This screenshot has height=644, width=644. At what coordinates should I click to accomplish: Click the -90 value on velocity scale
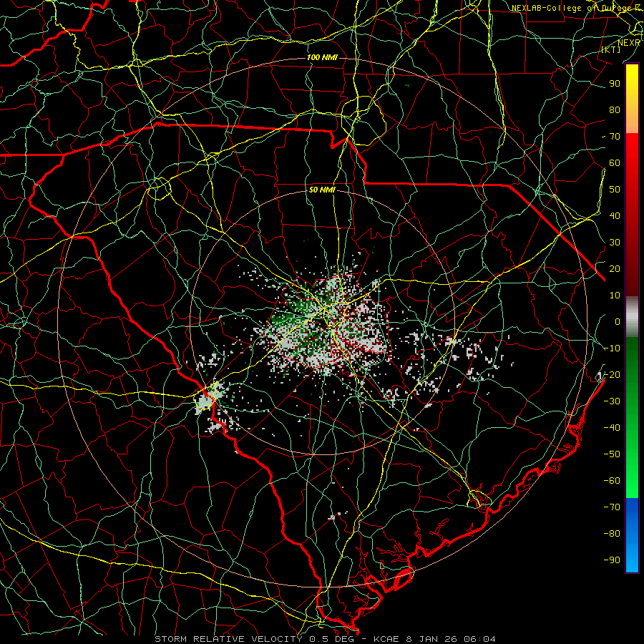pyautogui.click(x=612, y=560)
